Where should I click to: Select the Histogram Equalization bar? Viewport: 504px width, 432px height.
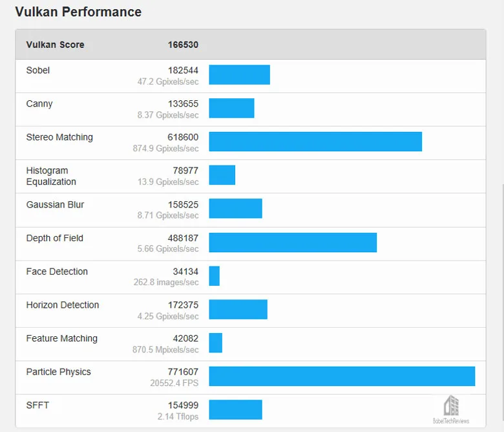pos(222,175)
